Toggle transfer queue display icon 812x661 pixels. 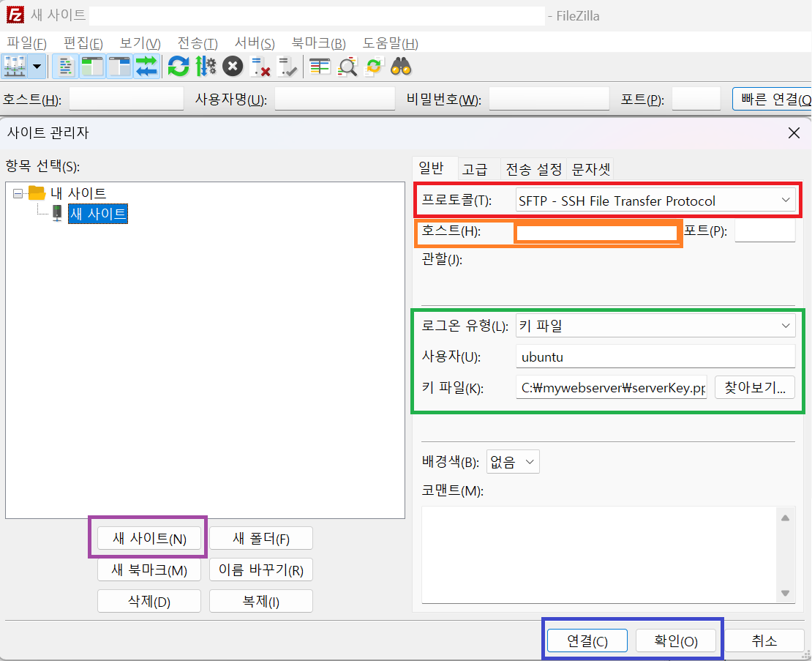[x=146, y=67]
